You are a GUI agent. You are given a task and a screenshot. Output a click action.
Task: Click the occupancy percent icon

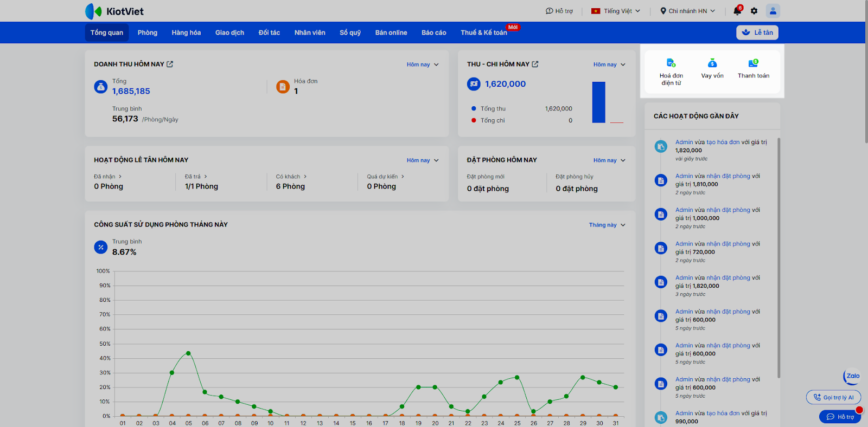click(101, 247)
